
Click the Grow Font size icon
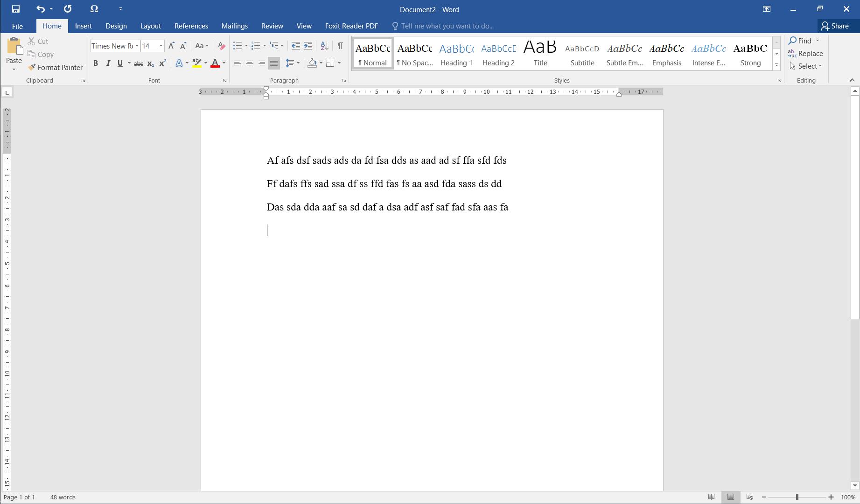pos(171,46)
